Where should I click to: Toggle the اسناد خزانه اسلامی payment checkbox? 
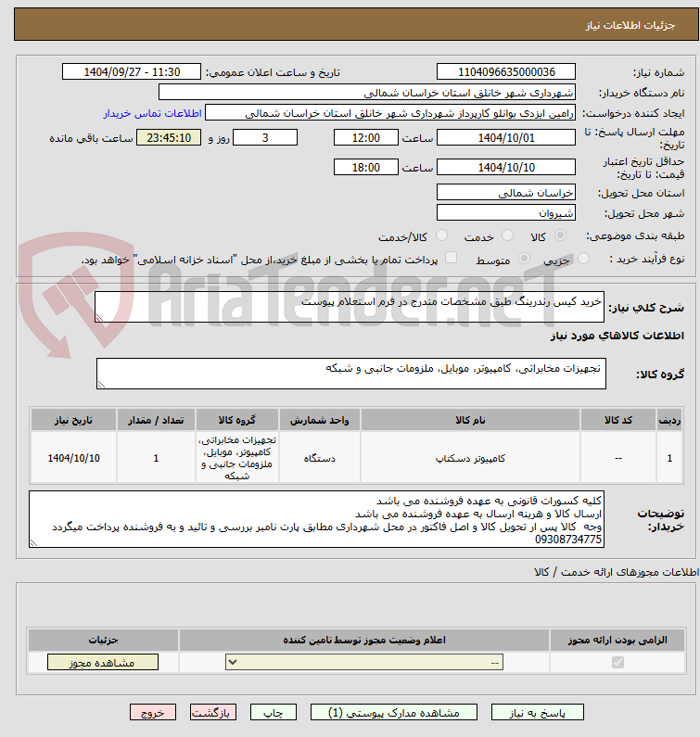pyautogui.click(x=451, y=258)
